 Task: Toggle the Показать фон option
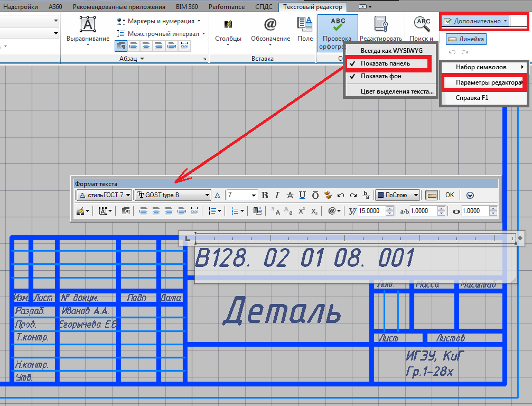tap(381, 76)
